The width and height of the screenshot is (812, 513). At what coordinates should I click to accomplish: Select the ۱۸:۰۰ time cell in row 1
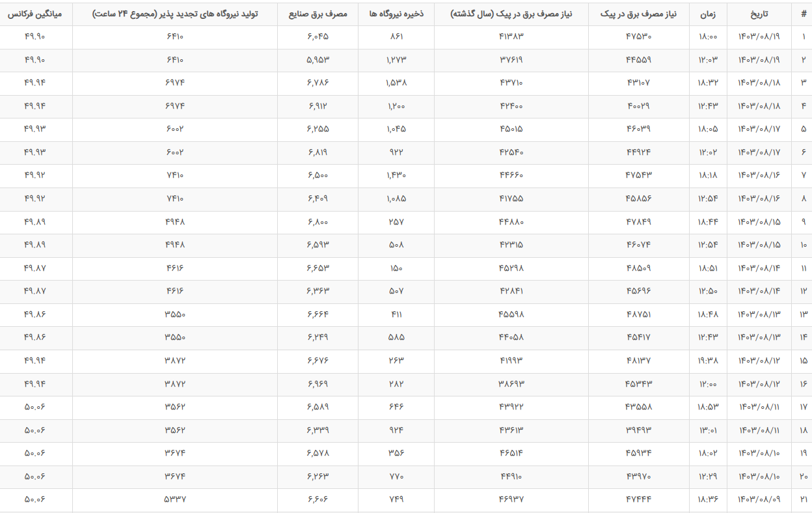pos(708,37)
